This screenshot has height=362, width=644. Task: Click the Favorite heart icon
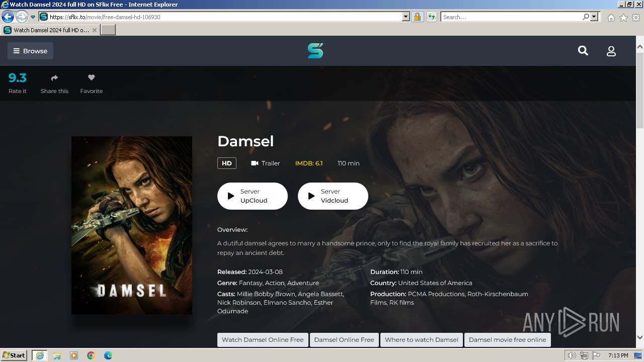(91, 77)
